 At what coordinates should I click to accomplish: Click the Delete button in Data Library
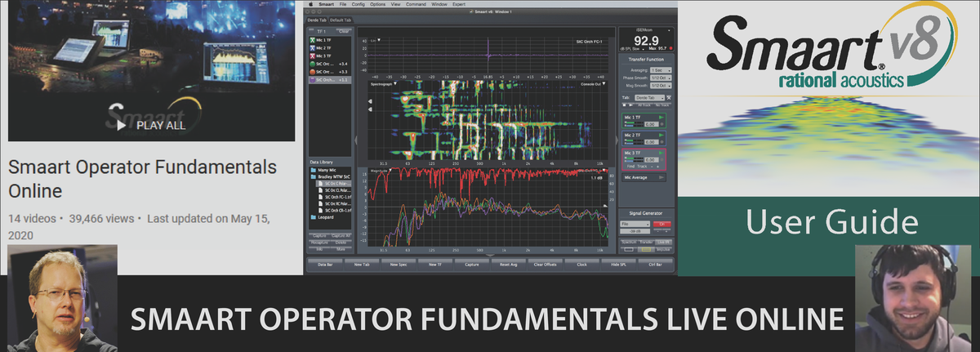[x=341, y=243]
